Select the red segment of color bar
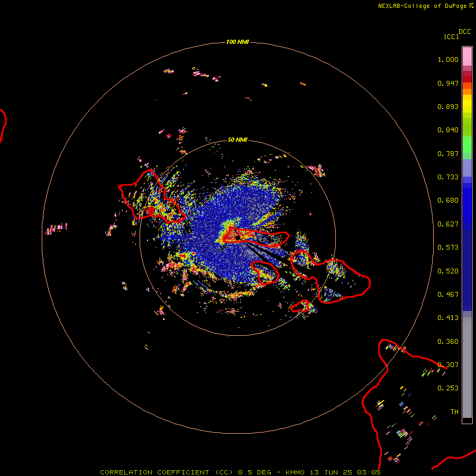Viewport: 476px width, 476px height. (467, 79)
